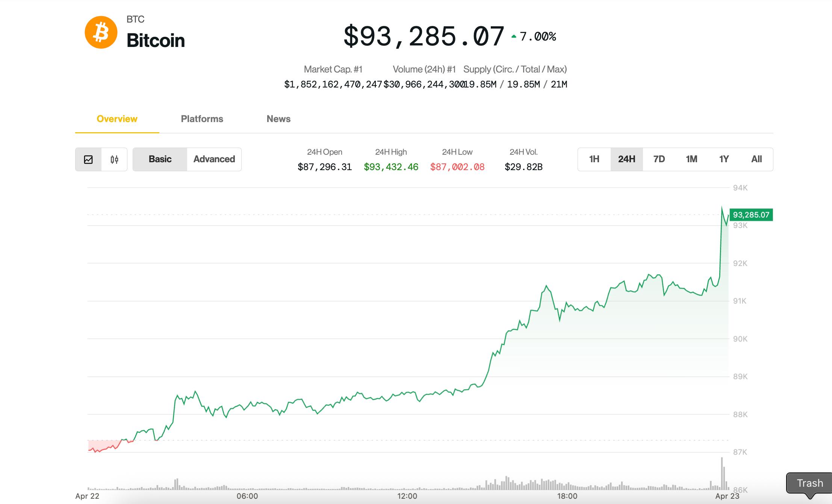Select the 24H timeframe toggle
This screenshot has width=832, height=504.
pos(626,159)
